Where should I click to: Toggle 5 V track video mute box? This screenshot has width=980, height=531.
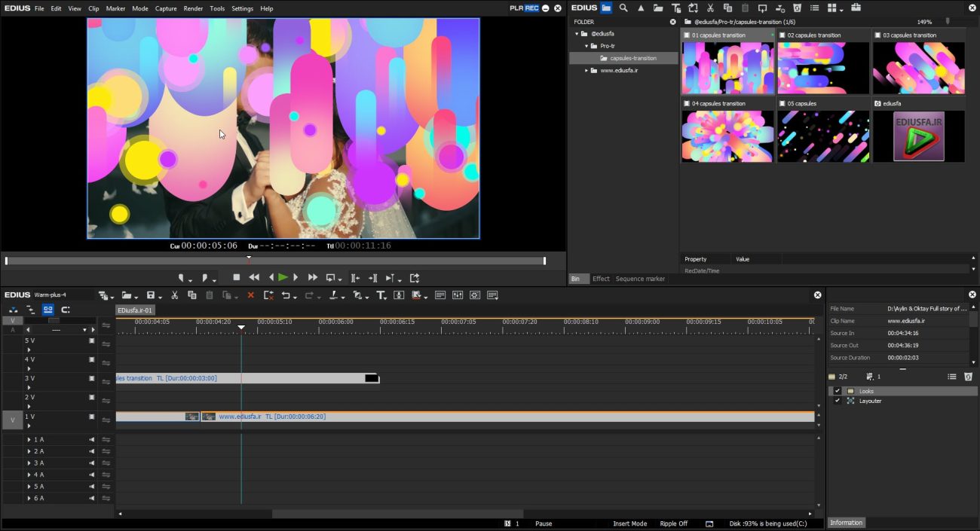92,340
